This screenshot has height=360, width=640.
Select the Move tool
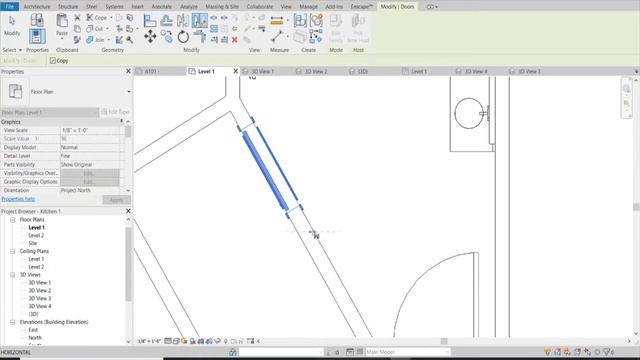coord(150,36)
